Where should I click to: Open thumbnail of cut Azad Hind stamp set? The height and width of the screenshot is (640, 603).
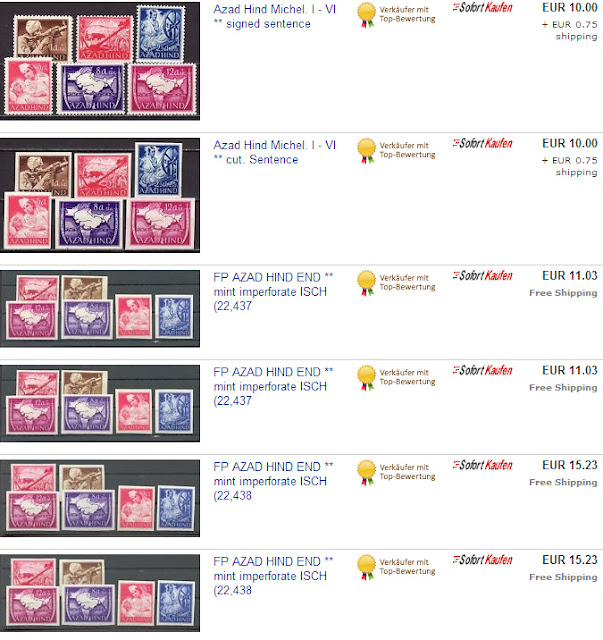[x=100, y=195]
